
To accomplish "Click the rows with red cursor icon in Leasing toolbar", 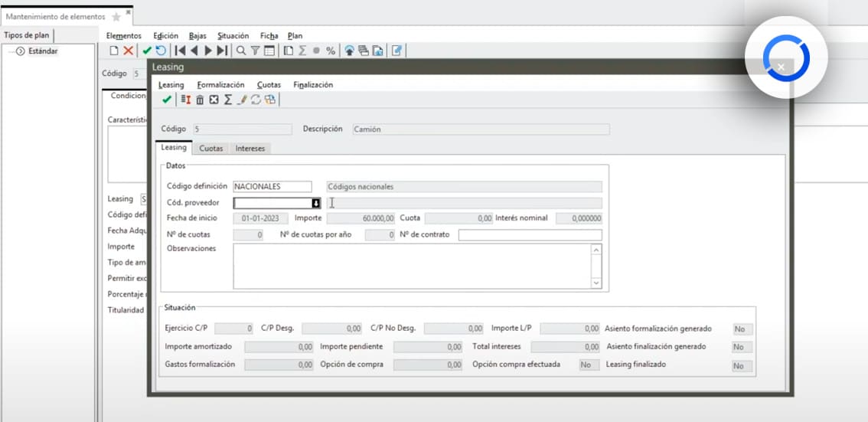I will pyautogui.click(x=186, y=100).
